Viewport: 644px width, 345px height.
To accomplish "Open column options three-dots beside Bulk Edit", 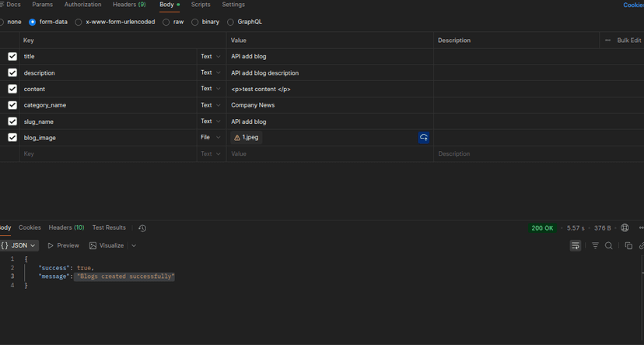I will [607, 40].
